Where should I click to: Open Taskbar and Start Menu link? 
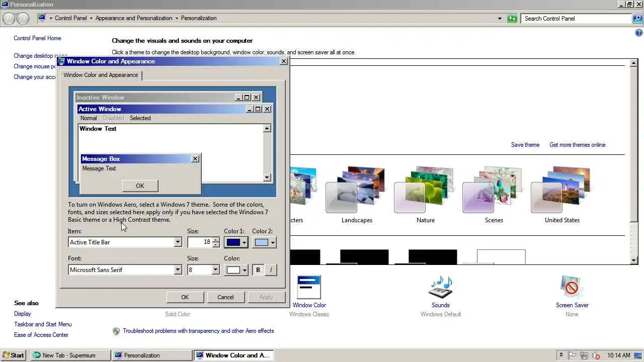[x=43, y=324]
